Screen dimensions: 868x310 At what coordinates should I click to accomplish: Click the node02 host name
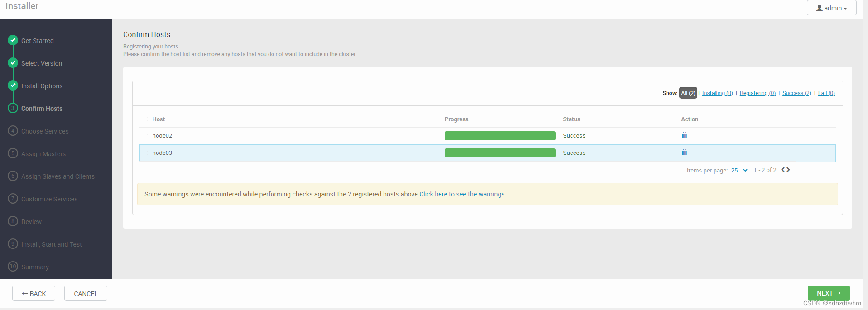click(162, 136)
